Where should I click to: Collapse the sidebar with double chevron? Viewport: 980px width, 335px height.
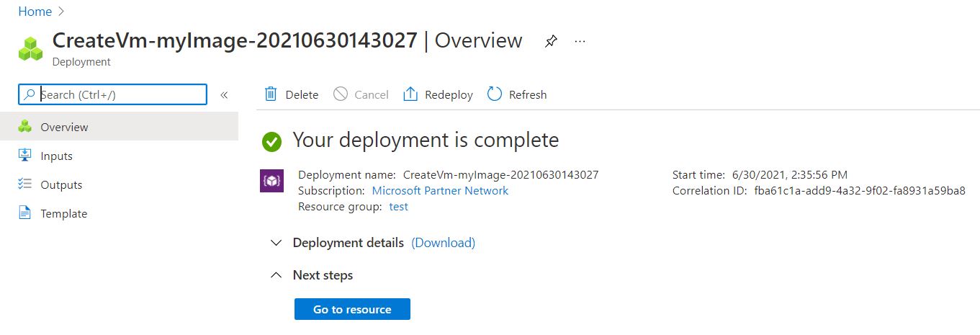224,94
